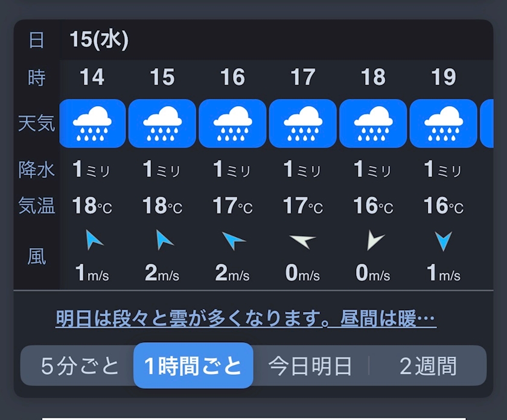Select the 1時間ごと tab
Viewport: 507px width, 420px height.
click(x=193, y=366)
